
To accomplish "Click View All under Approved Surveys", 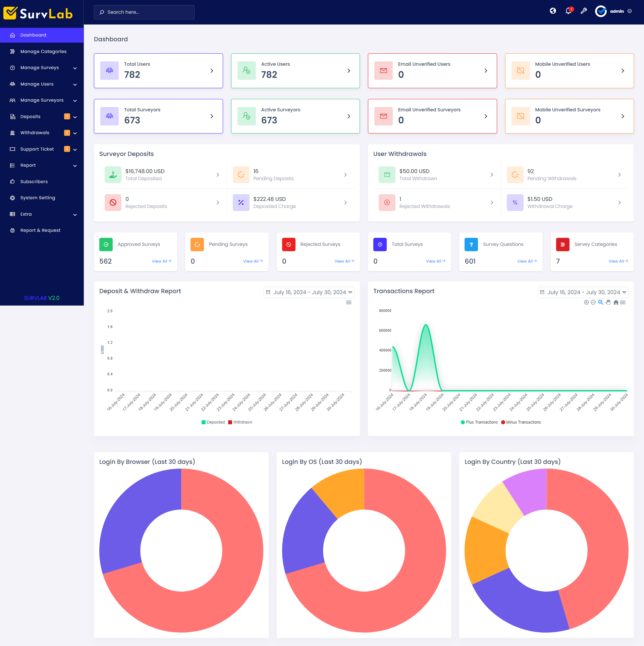I will tap(161, 261).
